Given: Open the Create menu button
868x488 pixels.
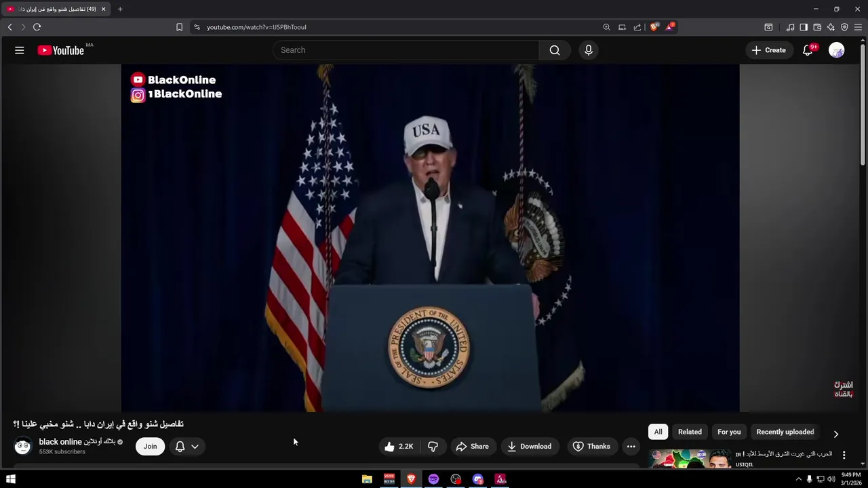Looking at the screenshot, I should 768,50.
